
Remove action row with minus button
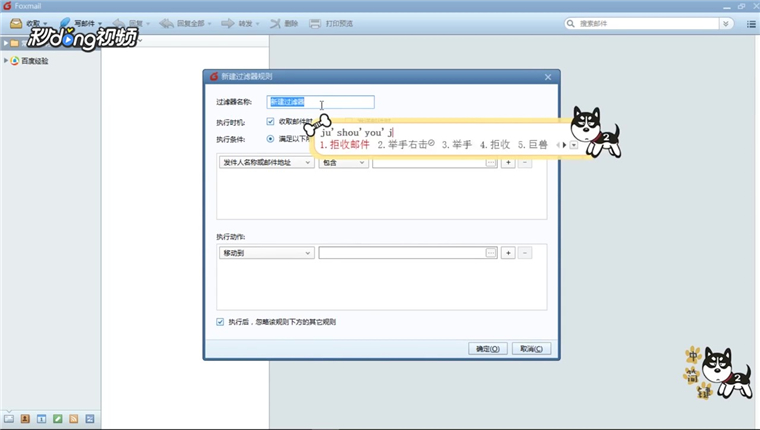pos(525,253)
